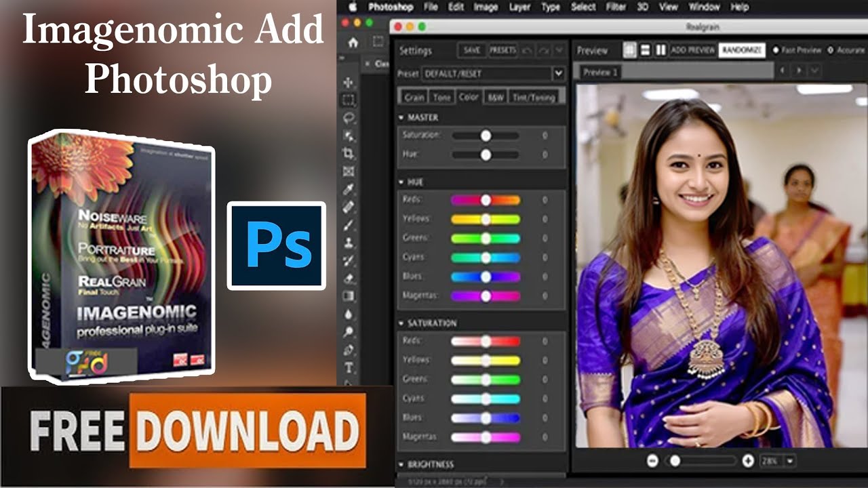Select the Gradient tool
The image size is (868, 488).
pyautogui.click(x=349, y=296)
